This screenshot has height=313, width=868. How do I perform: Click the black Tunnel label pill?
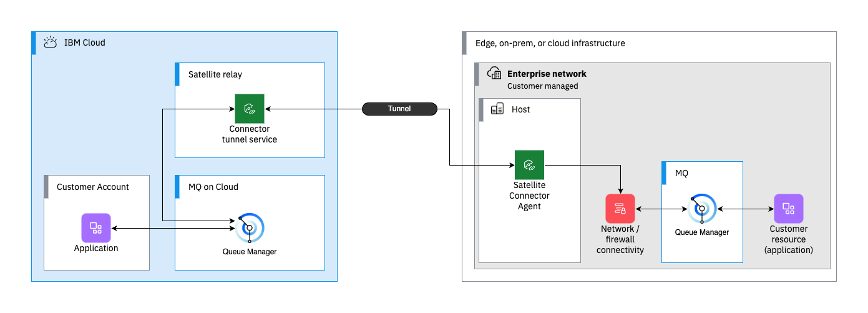[x=399, y=109]
